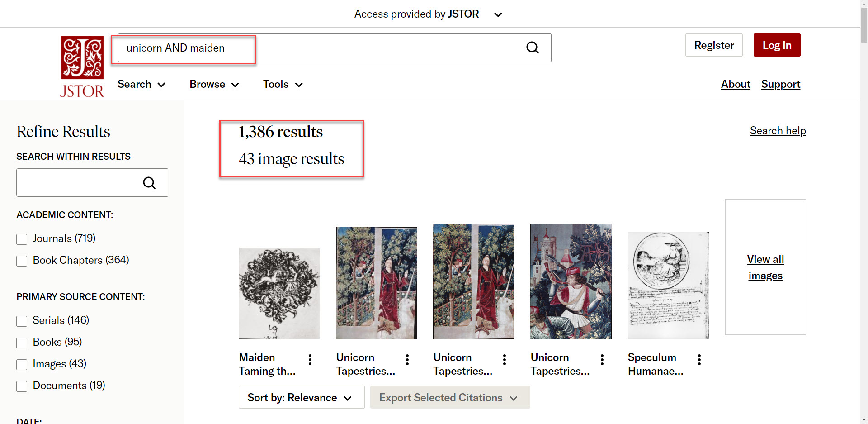Click the main search magnifier icon
The height and width of the screenshot is (424, 868).
tap(533, 48)
